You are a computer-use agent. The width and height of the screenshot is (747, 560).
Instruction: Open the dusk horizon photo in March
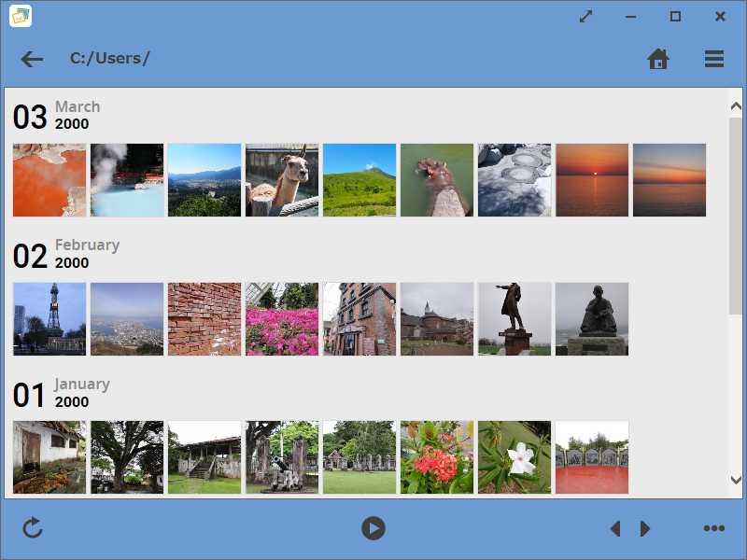pyautogui.click(x=669, y=180)
